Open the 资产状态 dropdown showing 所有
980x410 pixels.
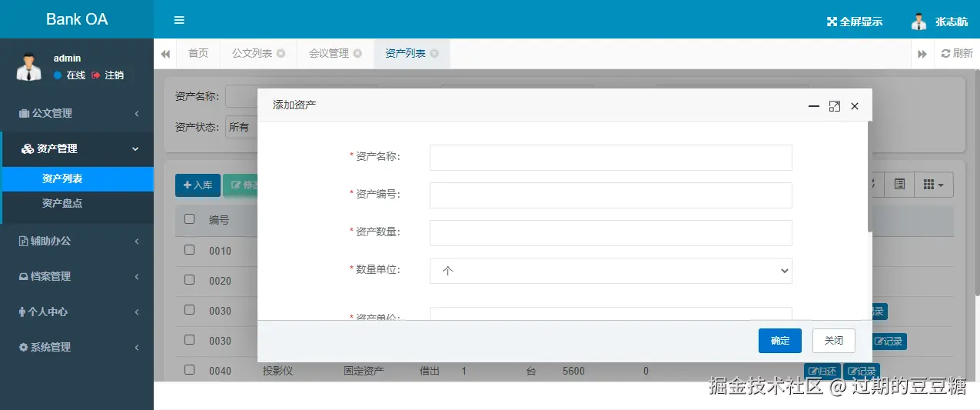[x=241, y=127]
